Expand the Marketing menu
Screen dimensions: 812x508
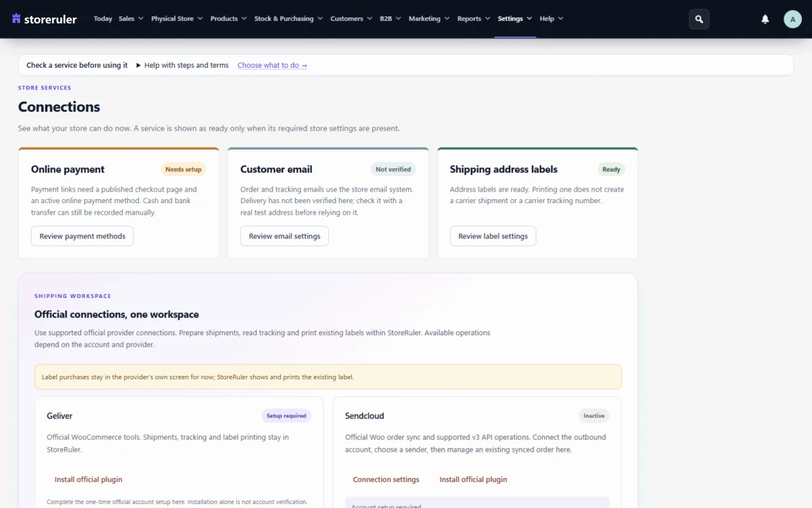(429, 19)
